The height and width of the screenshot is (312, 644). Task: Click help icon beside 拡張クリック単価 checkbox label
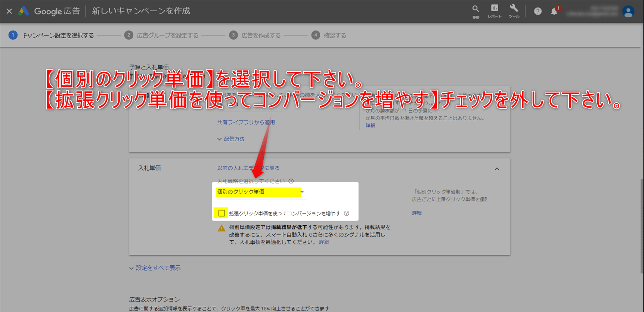[x=347, y=213]
